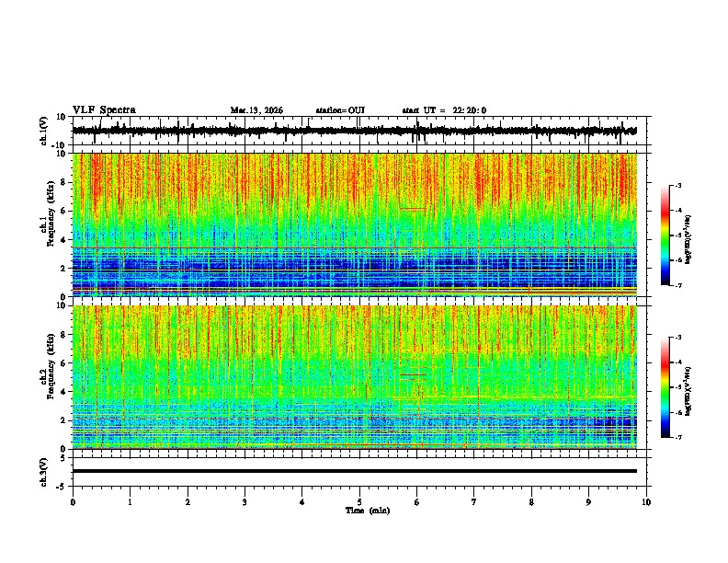Click time axis tick label "5"
Viewport: 728px width, 563px height.
pos(359,502)
